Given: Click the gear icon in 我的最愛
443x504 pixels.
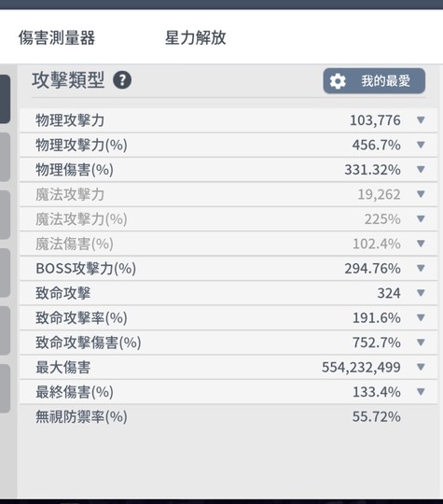Looking at the screenshot, I should pyautogui.click(x=338, y=81).
